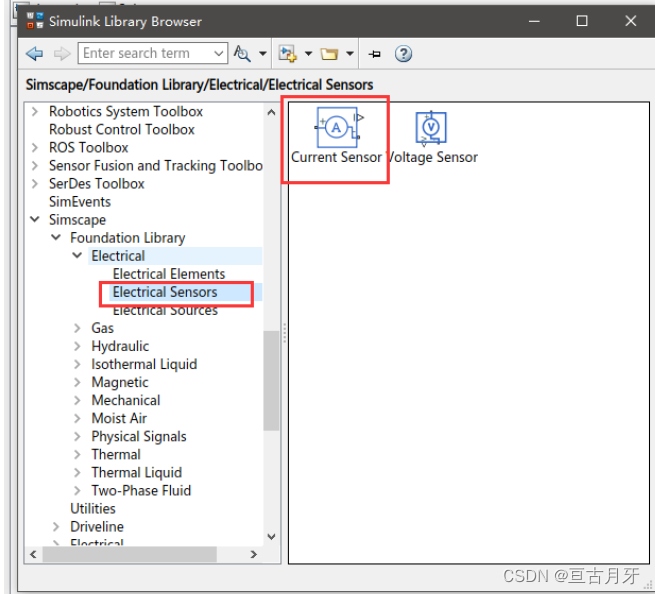Screen dimensions: 655x594
Task: Minimize the Simulink Library Browser window
Action: point(534,21)
